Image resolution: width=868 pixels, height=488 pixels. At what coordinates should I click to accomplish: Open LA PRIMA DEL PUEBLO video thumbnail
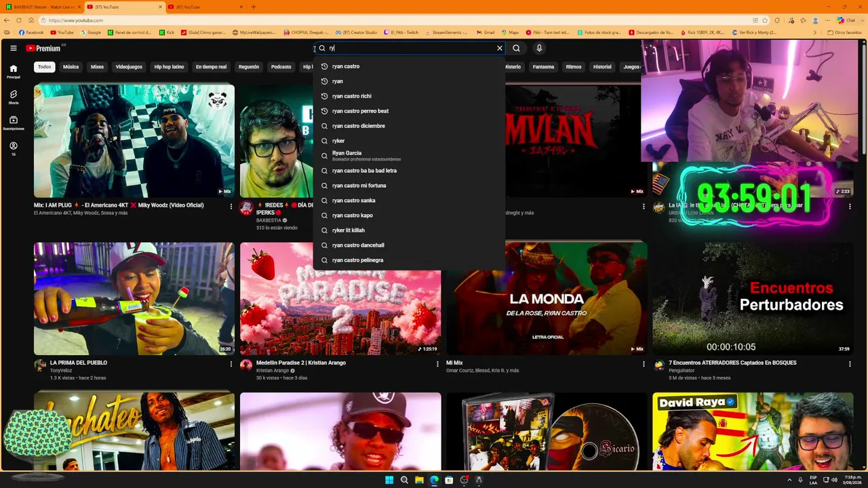click(134, 299)
